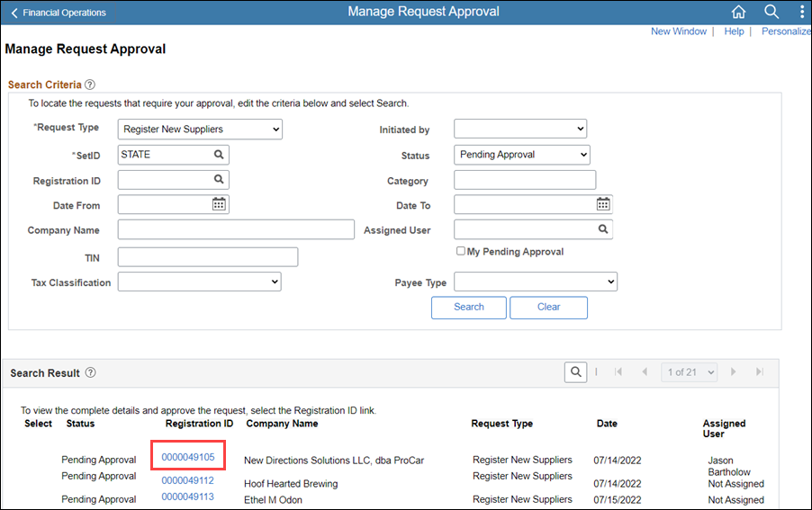The image size is (812, 510).
Task: Select New Directions Solutions LLC company name
Action: [x=334, y=460]
